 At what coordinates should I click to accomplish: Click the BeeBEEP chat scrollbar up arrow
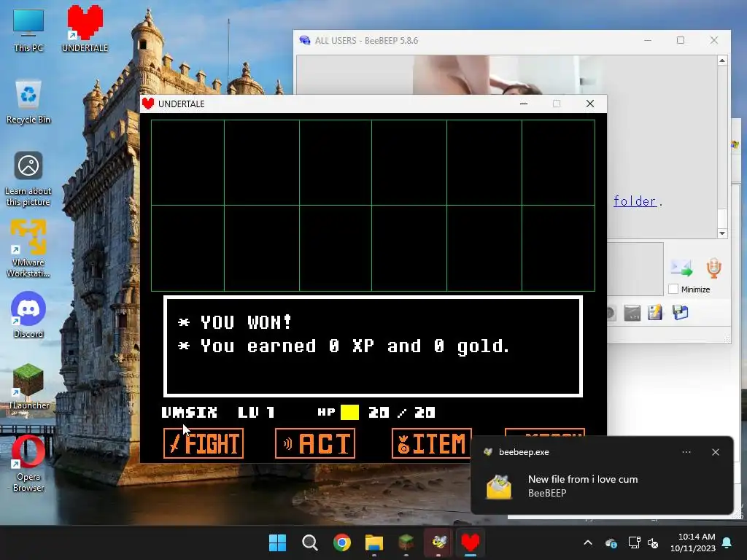pyautogui.click(x=722, y=61)
